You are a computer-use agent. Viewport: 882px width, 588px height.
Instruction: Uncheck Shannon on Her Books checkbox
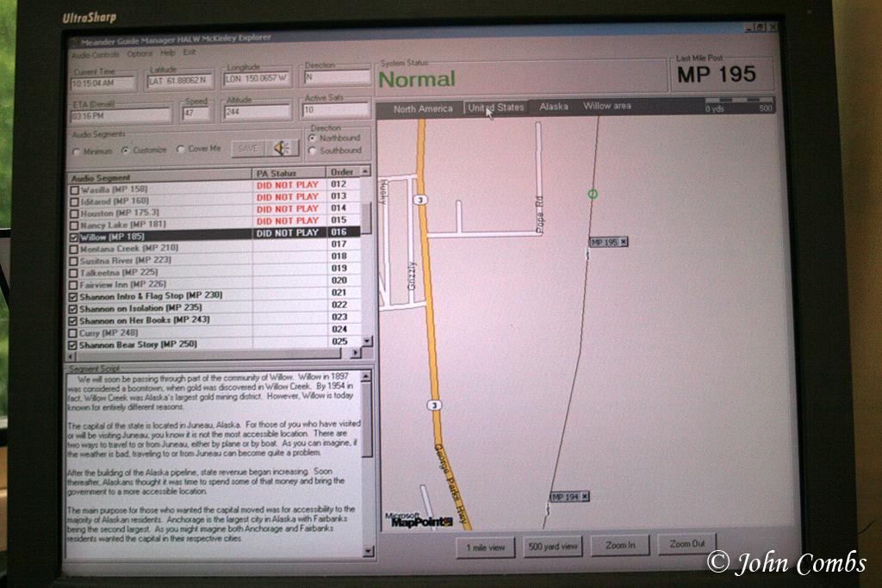72,321
